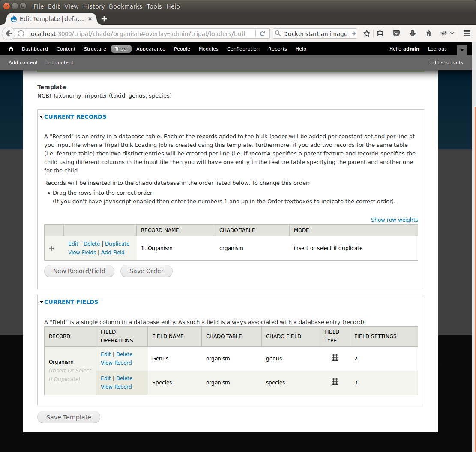Bookmark this page with the star icon

(x=367, y=33)
